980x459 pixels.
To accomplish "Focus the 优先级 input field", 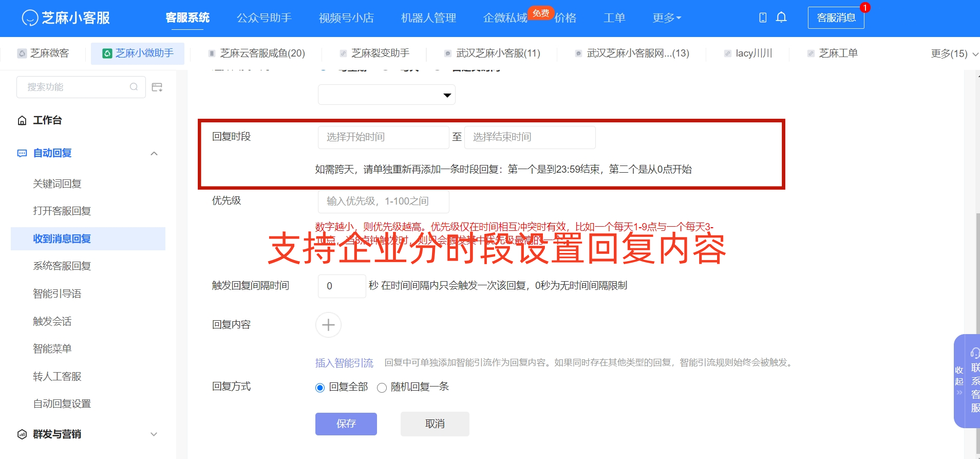I will tap(384, 201).
